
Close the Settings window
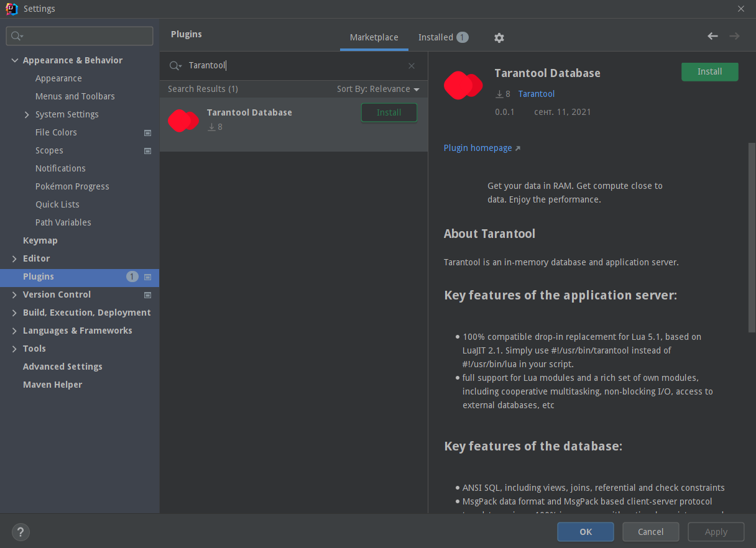(x=741, y=9)
